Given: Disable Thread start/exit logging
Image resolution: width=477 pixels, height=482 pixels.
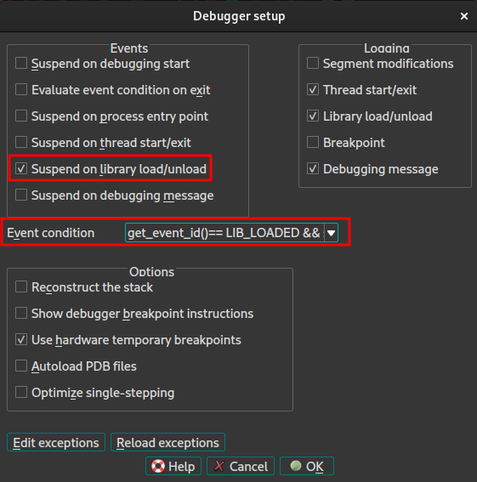Looking at the screenshot, I should [313, 90].
